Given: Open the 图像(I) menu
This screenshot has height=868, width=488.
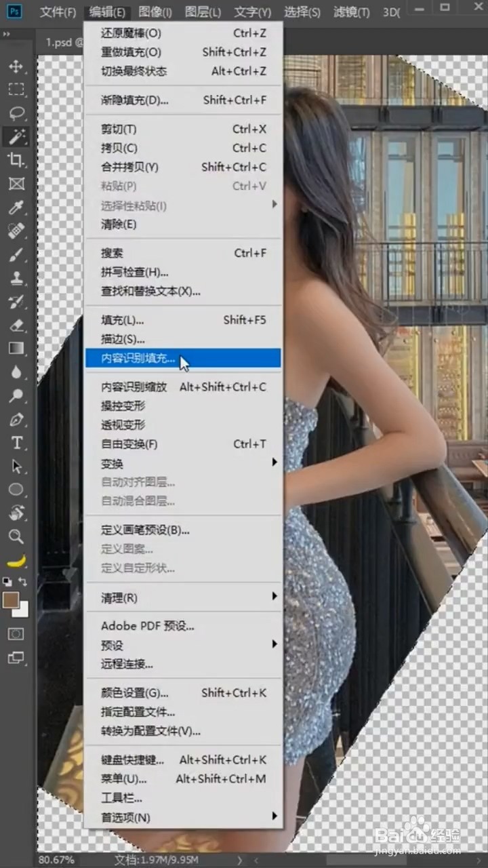Looking at the screenshot, I should pyautogui.click(x=155, y=12).
